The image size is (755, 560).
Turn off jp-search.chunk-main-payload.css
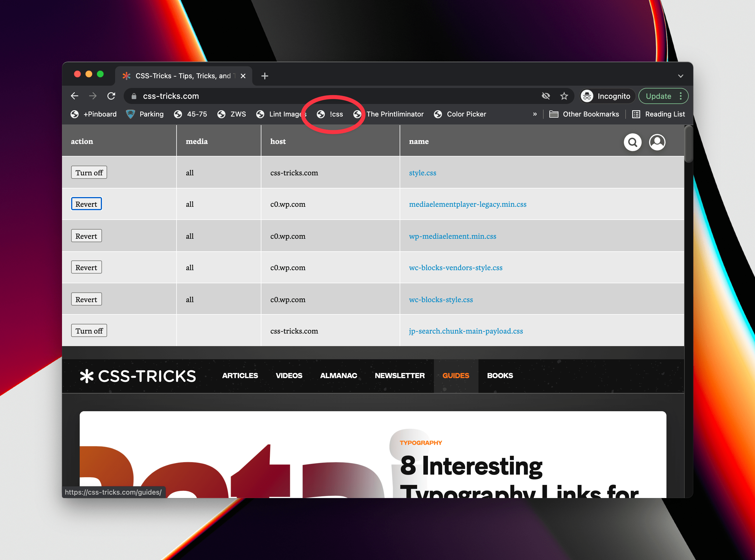(89, 330)
